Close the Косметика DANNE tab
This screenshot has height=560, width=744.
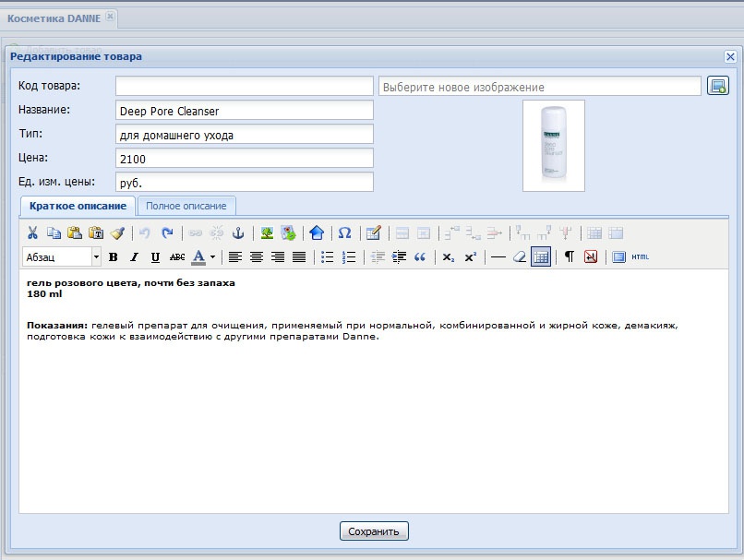pos(110,16)
